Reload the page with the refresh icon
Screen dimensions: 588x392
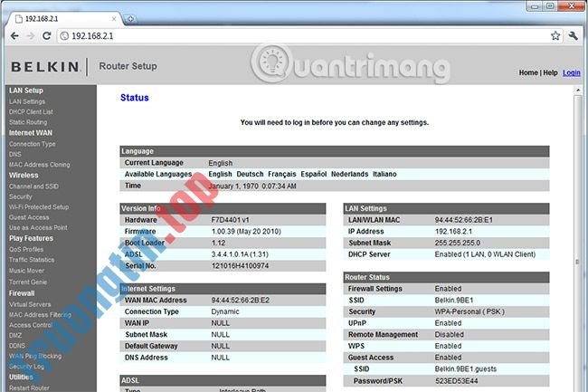(49, 35)
